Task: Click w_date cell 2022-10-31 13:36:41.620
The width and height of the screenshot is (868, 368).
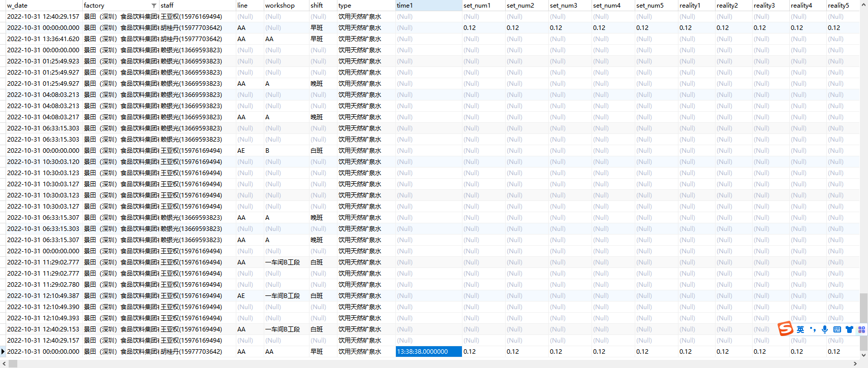Action: point(43,39)
